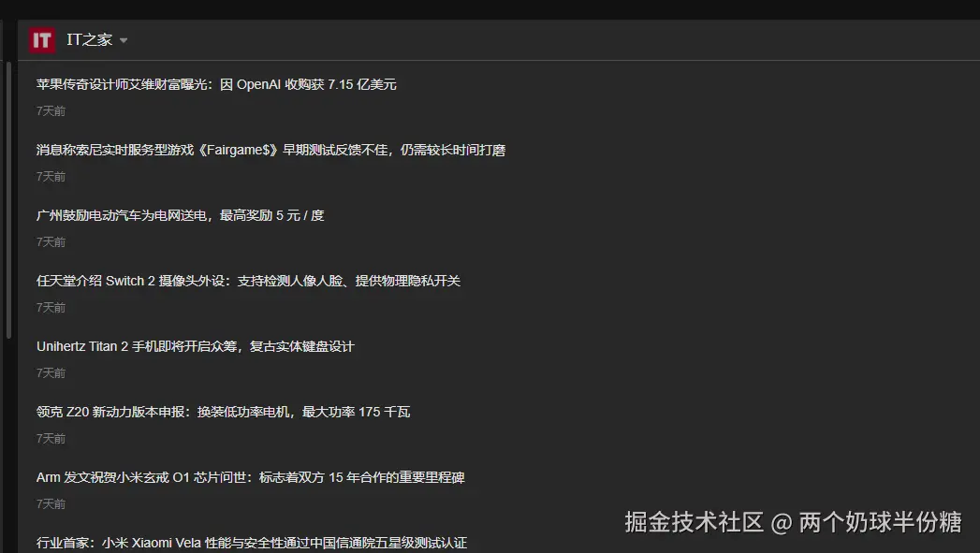Click the IT之家 red logo icon

[41, 39]
